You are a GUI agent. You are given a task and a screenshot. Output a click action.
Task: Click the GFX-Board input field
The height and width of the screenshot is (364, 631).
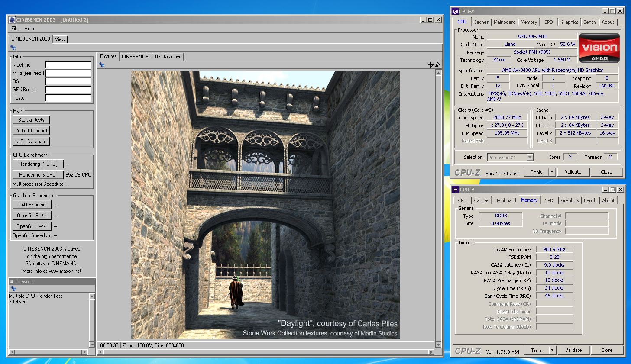pos(68,90)
